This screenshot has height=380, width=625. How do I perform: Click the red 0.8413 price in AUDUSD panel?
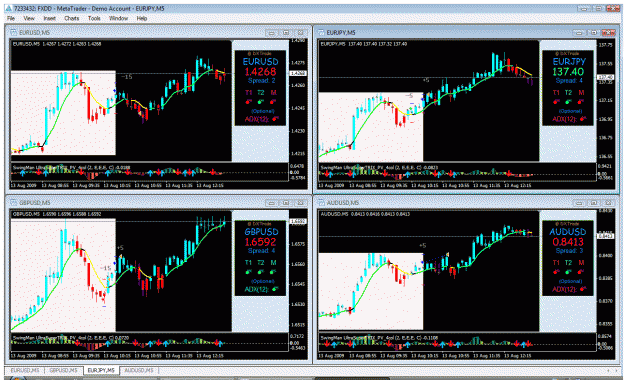pos(568,242)
